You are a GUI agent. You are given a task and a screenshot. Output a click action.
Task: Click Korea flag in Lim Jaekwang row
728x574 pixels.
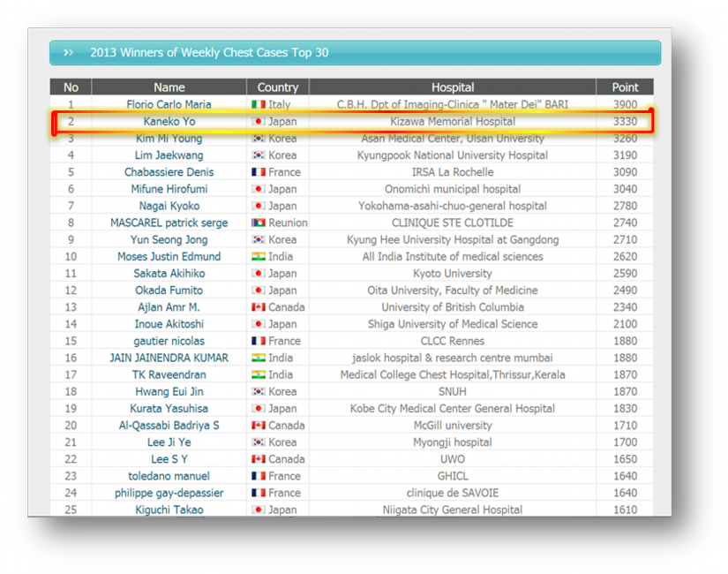tap(259, 155)
